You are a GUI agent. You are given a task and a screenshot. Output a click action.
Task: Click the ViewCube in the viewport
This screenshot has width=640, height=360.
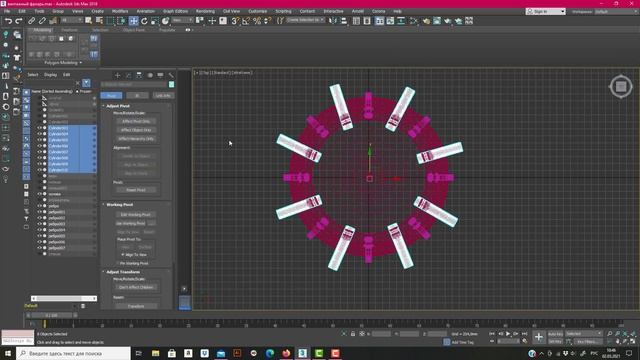pyautogui.click(x=621, y=87)
